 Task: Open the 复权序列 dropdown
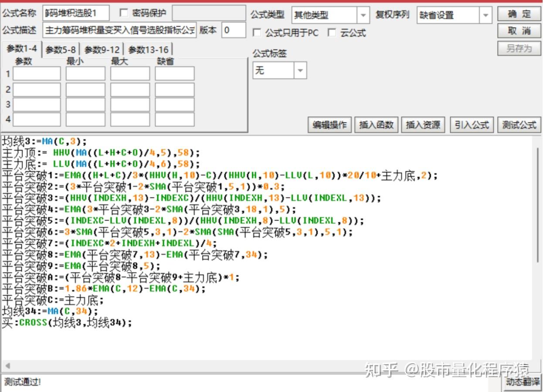click(455, 15)
